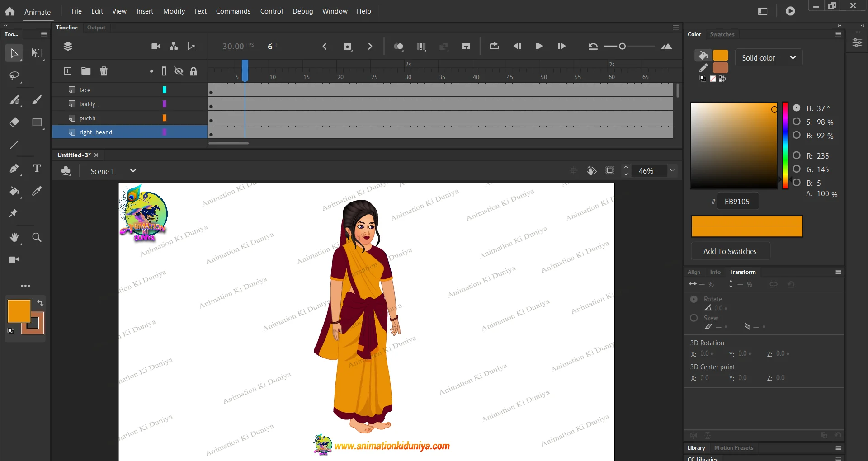Open the Solid color type dropdown
The image size is (868, 461).
pyautogui.click(x=769, y=58)
